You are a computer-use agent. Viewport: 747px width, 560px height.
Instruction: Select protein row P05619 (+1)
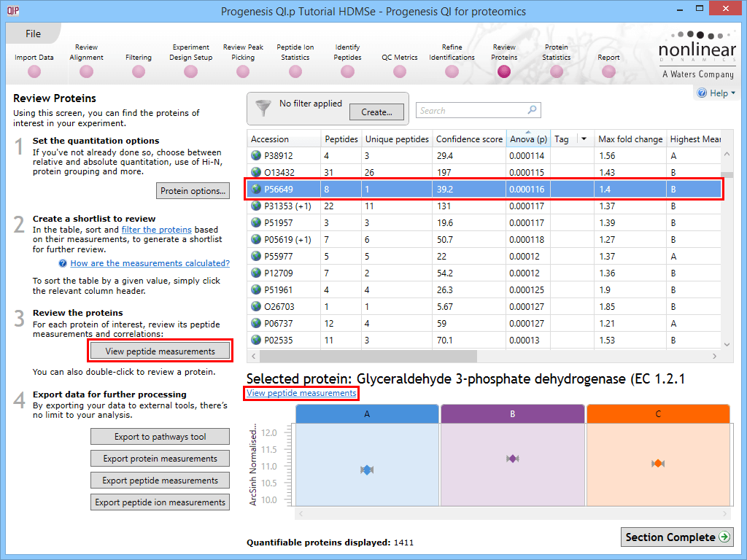pos(484,239)
